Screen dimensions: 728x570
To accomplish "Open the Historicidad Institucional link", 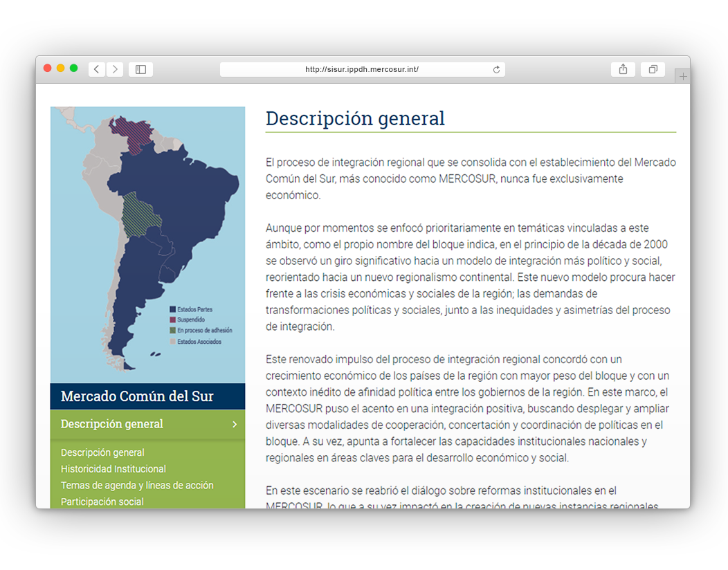I will (x=113, y=469).
